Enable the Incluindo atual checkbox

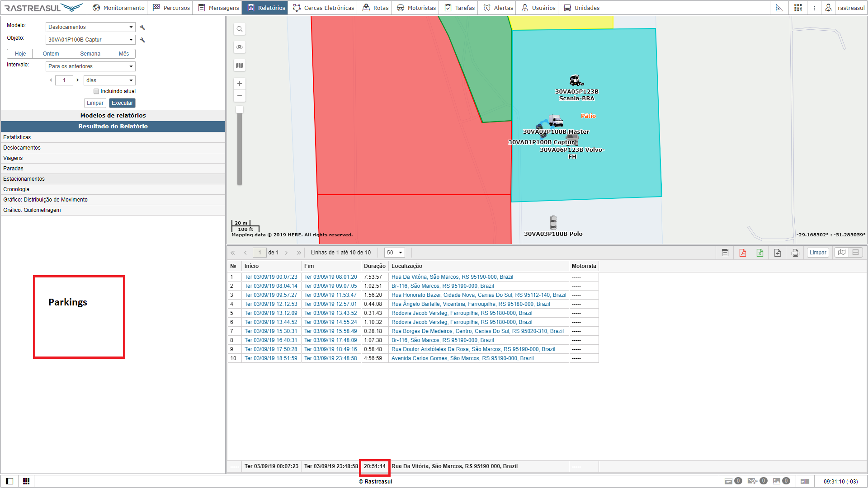[x=96, y=91]
